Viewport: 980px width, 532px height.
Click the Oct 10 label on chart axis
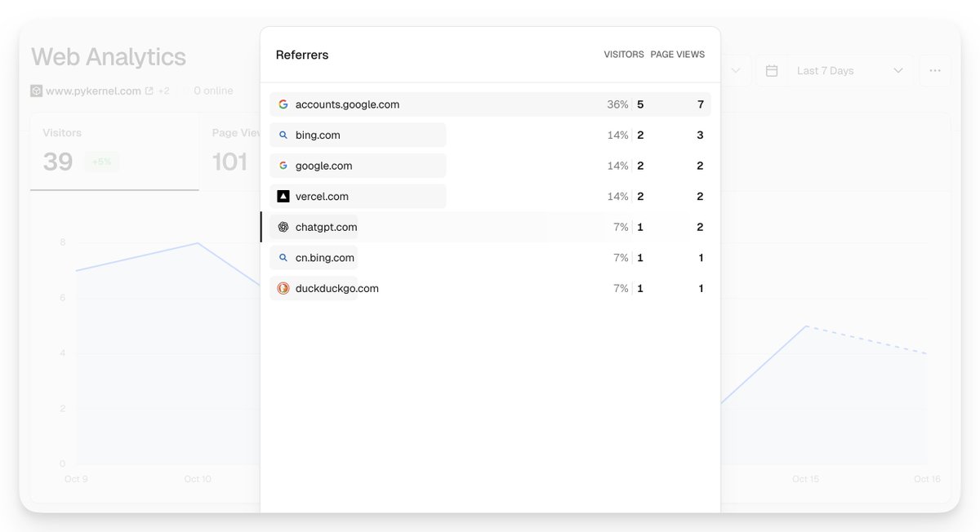(198, 479)
